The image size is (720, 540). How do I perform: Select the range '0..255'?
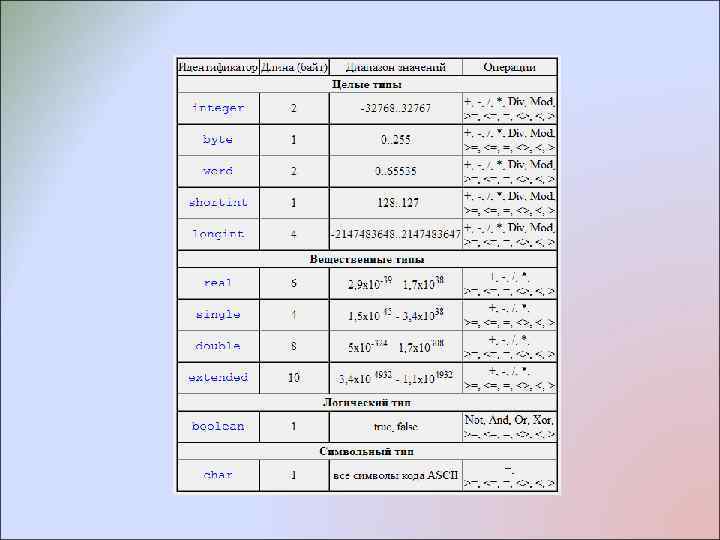pos(395,140)
